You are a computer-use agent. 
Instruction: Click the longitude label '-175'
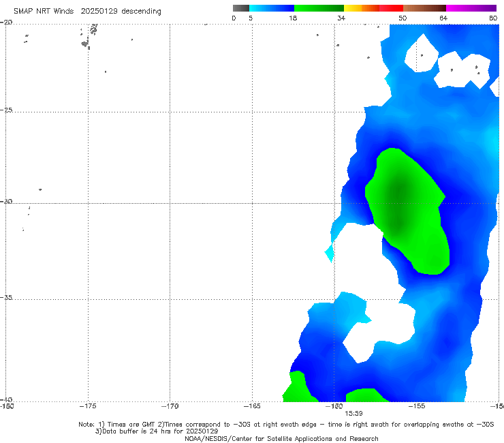pyautogui.click(x=88, y=406)
